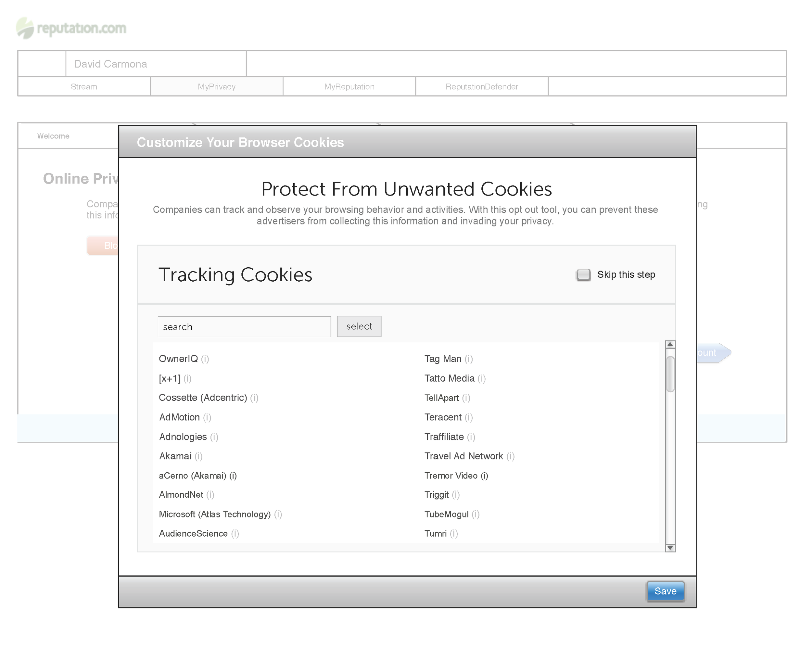812x650 pixels.
Task: Open info icon beside TellApart
Action: tap(466, 398)
